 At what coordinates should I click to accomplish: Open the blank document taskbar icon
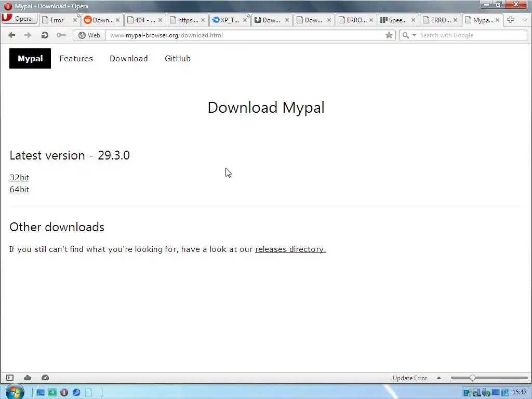[x=88, y=393]
